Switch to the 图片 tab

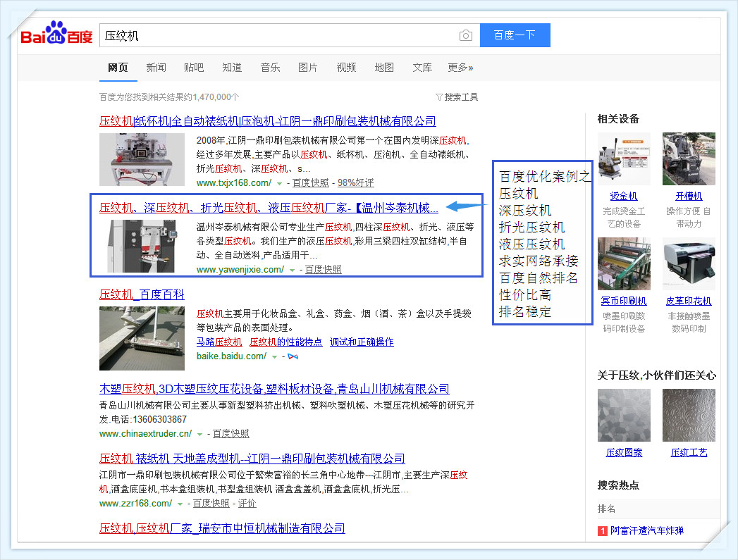pos(308,68)
